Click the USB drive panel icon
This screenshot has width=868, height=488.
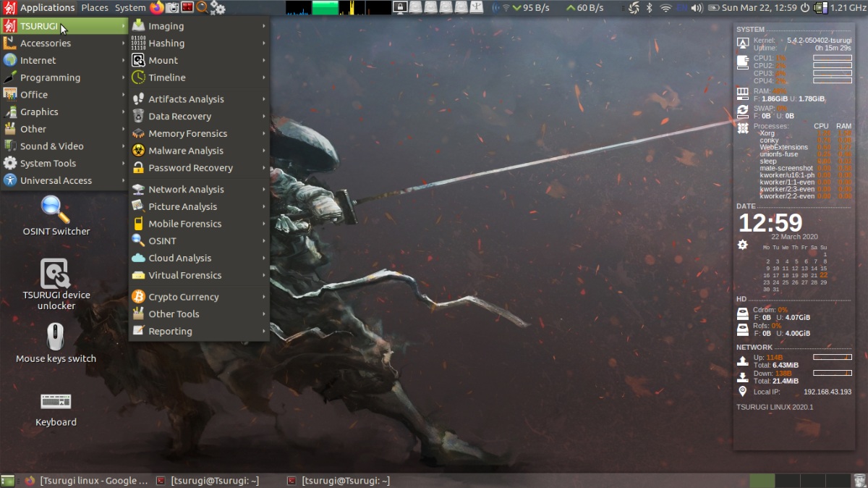pyautogui.click(x=477, y=8)
